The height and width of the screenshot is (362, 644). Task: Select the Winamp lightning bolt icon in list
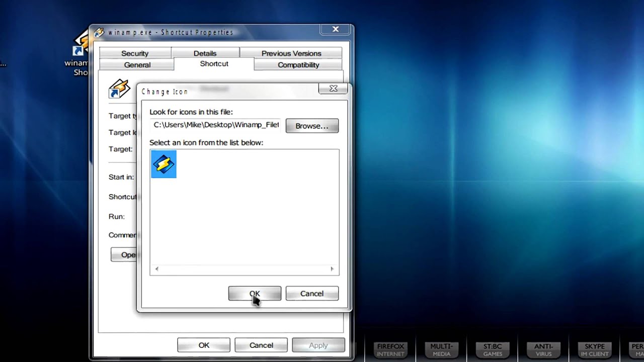pos(164,164)
